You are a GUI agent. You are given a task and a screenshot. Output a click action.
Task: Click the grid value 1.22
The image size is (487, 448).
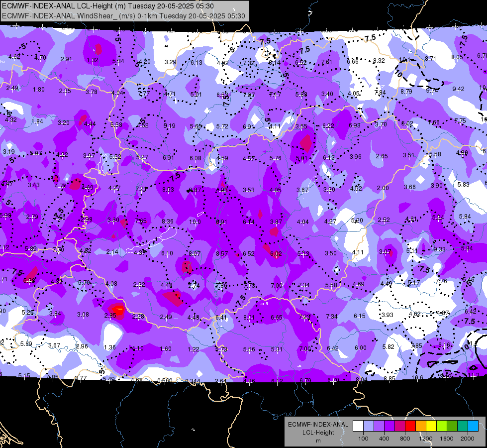pos(194,349)
